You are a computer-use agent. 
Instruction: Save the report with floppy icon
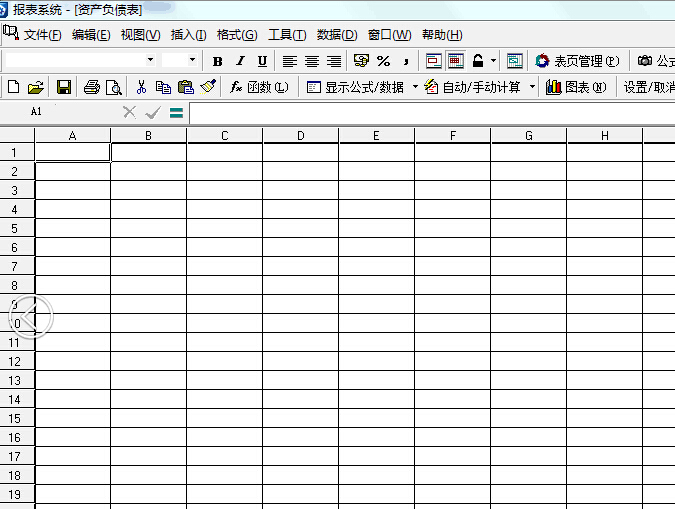(64, 87)
